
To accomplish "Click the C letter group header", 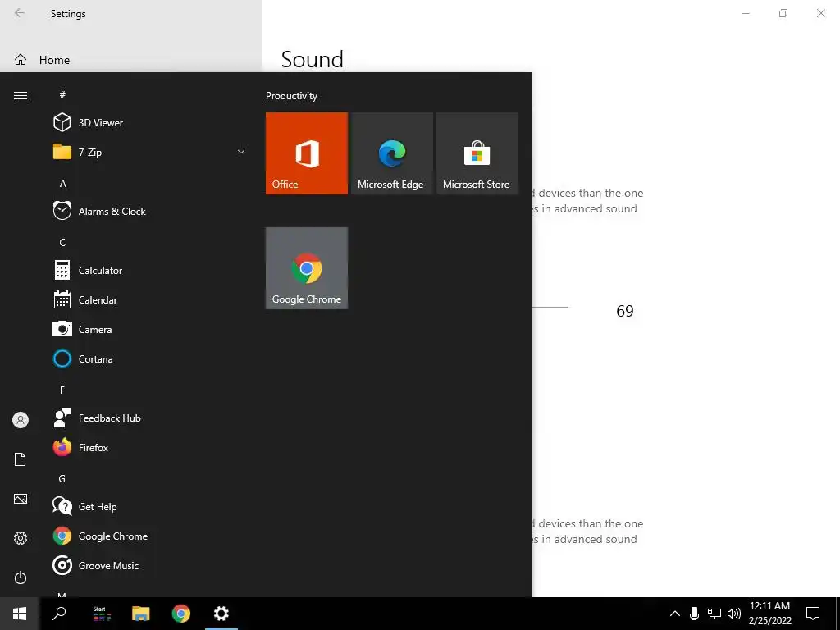I will (x=62, y=243).
